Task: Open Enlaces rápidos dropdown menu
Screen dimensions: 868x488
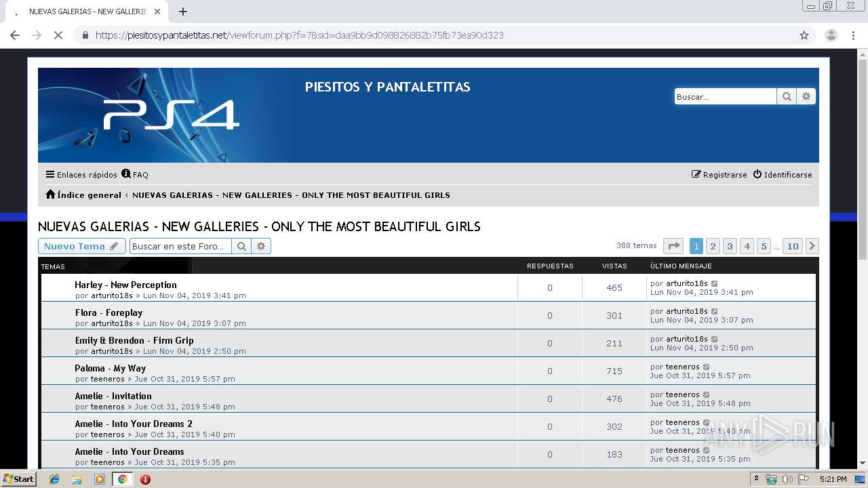Action: pyautogui.click(x=81, y=175)
